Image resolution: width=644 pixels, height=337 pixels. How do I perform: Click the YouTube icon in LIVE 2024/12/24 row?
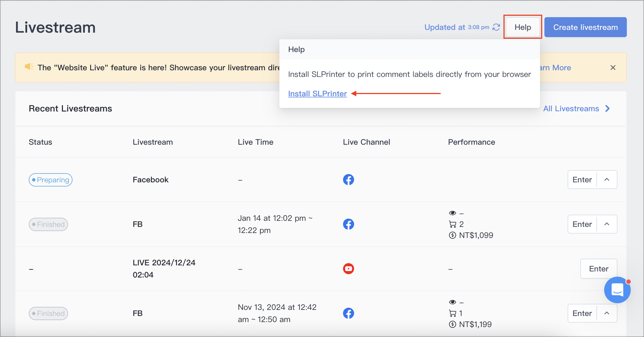[348, 269]
